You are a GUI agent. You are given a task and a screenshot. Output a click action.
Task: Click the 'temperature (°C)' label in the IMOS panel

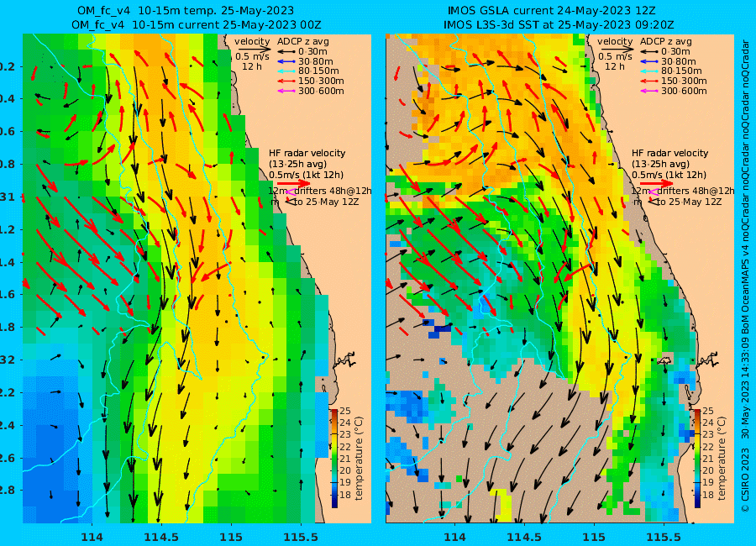[722, 458]
